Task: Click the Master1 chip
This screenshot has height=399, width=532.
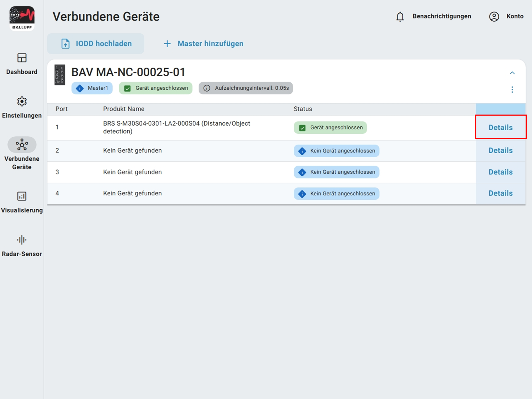Action: [x=92, y=88]
